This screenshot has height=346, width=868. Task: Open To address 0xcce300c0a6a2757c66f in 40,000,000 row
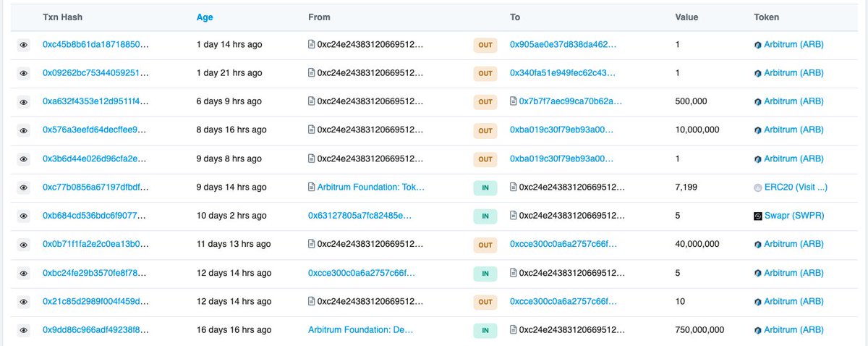pos(562,245)
